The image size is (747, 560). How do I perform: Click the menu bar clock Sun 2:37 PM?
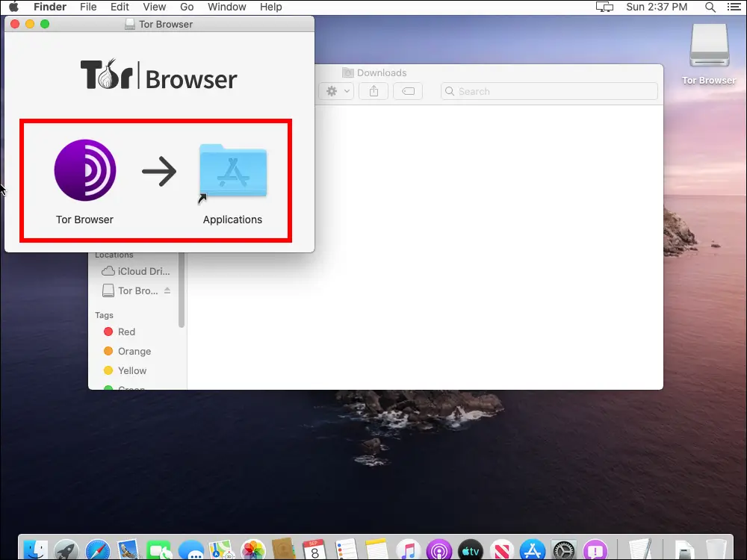[657, 7]
